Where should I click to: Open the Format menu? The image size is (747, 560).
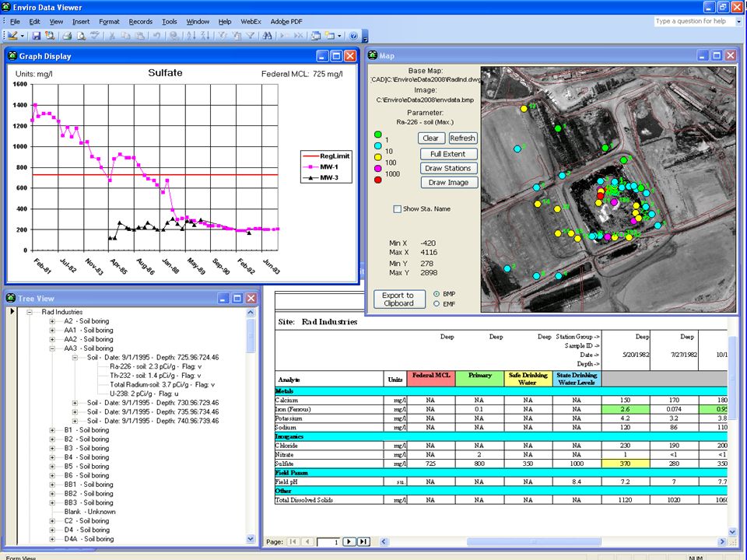[109, 22]
